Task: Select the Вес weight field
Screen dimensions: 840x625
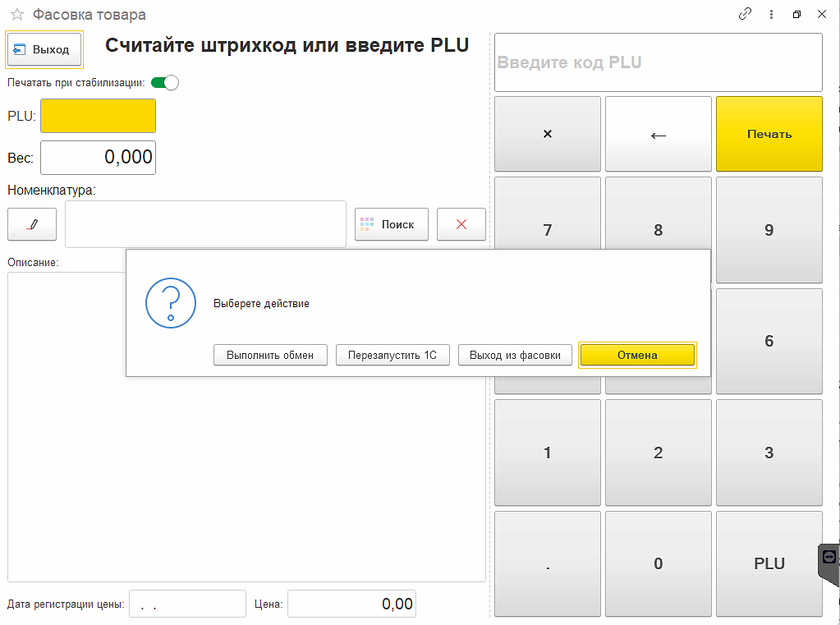Action: (98, 158)
